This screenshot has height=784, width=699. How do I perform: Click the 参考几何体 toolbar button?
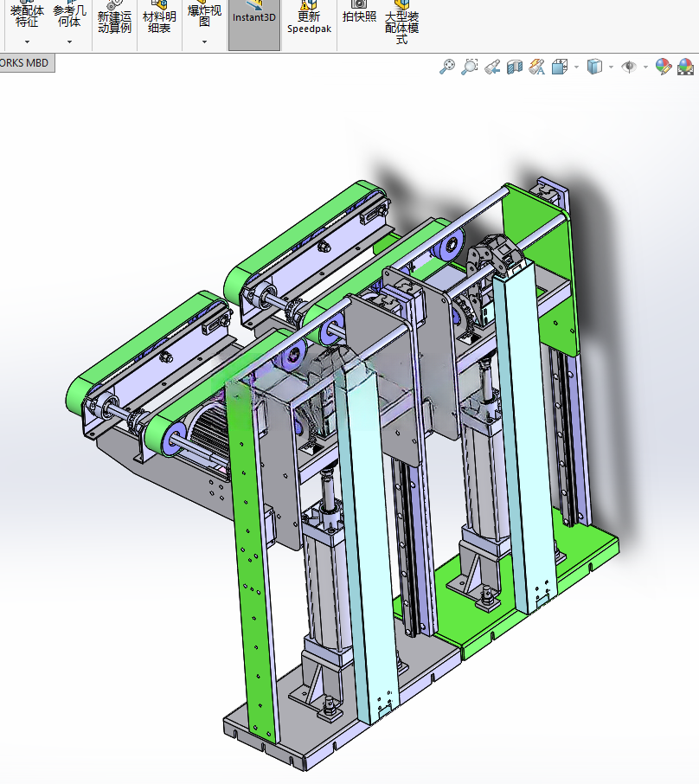pos(69,17)
